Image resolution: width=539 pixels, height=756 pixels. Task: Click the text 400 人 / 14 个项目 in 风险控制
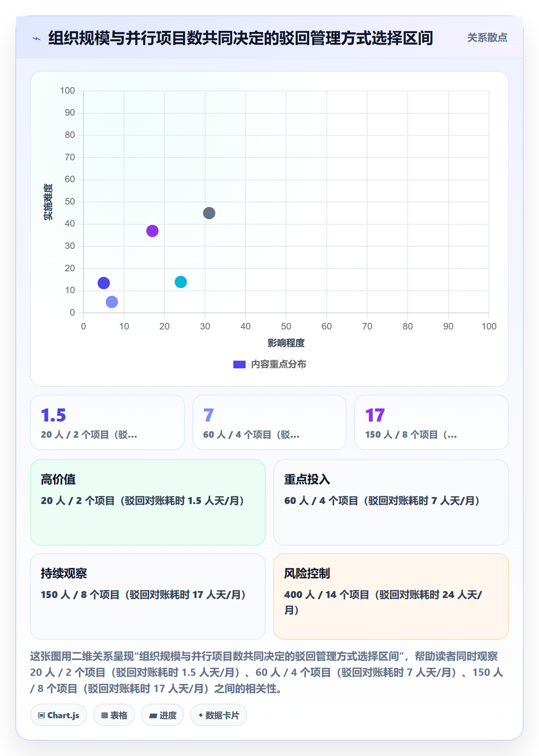[327, 595]
